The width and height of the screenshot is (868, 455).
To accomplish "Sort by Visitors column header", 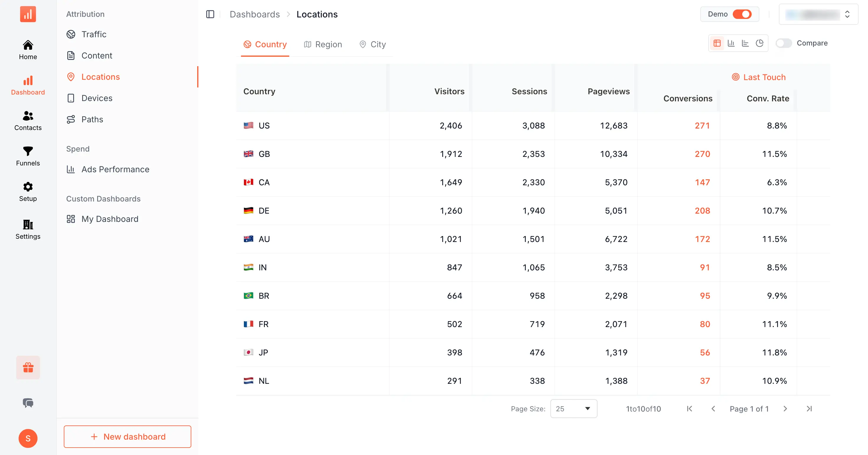I will (x=449, y=91).
